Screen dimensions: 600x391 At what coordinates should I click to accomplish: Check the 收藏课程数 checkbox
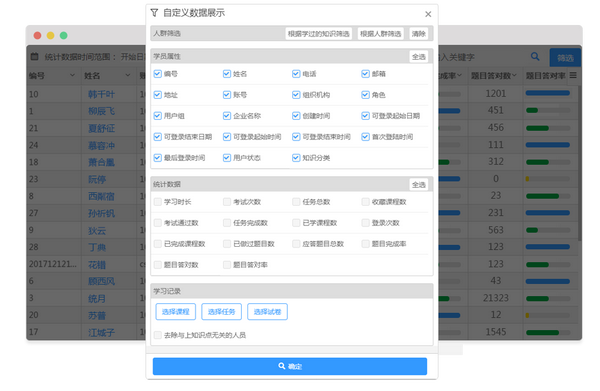[365, 202]
